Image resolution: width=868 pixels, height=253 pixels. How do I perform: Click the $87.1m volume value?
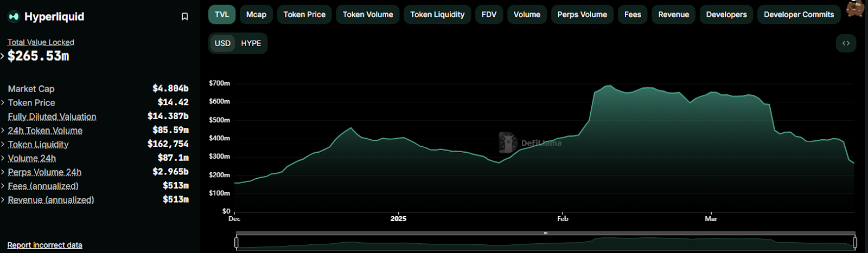point(173,158)
